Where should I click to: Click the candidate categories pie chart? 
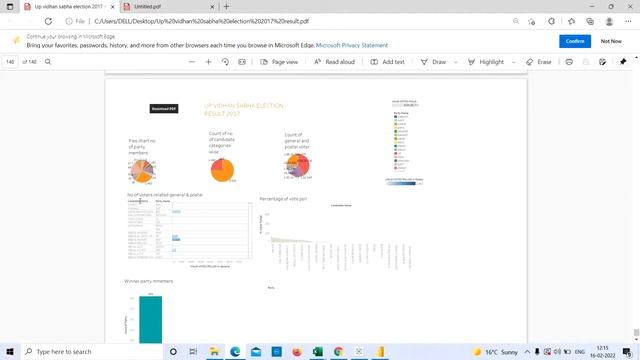(x=222, y=170)
